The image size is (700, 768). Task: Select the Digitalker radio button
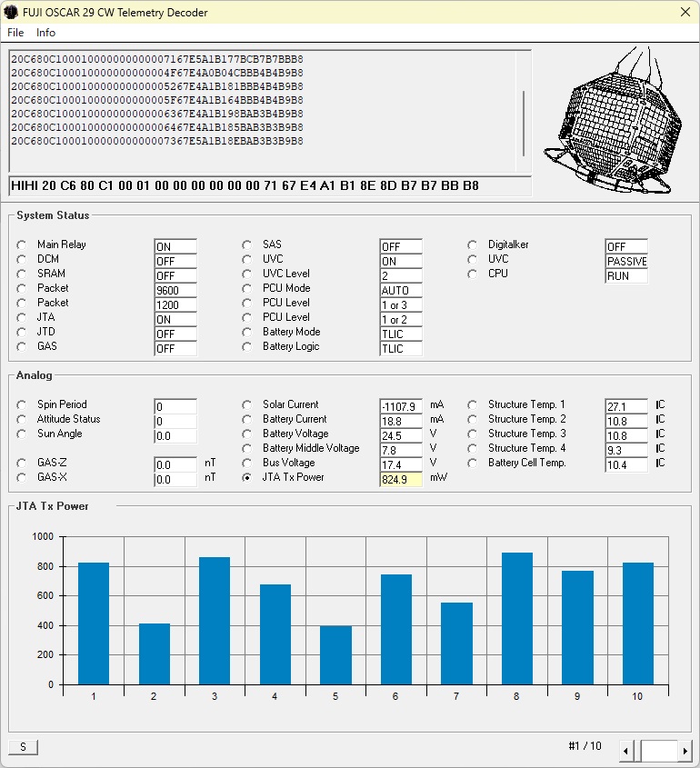pos(472,244)
